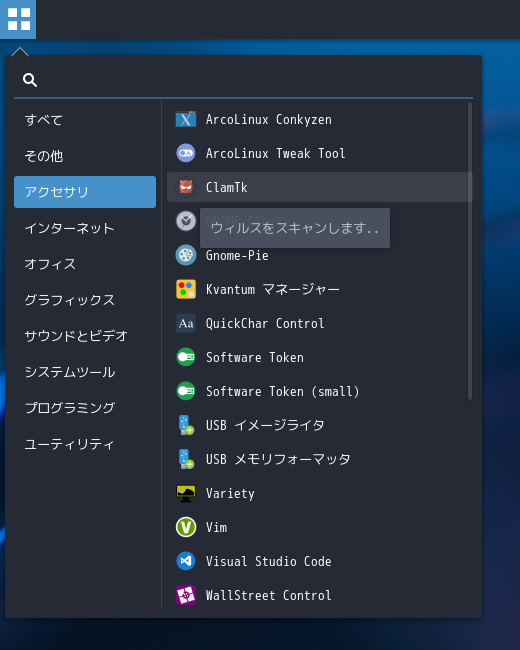Click the USB イメージライタ icon
520x650 pixels.
click(x=186, y=425)
